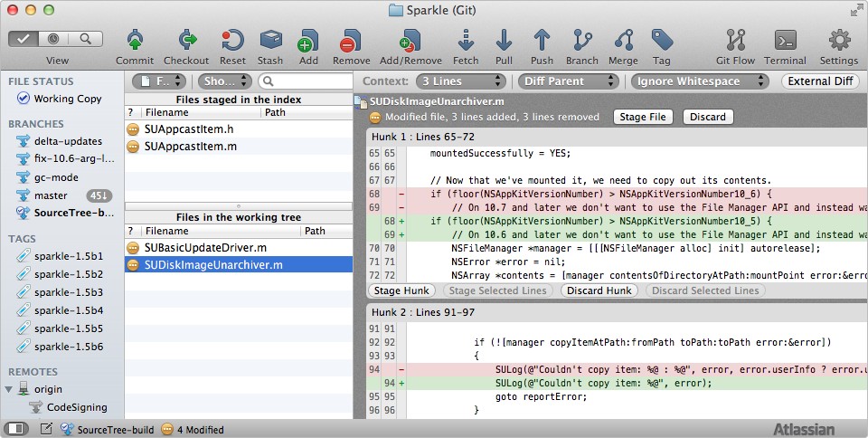
Task: Open the Stash tool
Action: pyautogui.click(x=270, y=41)
